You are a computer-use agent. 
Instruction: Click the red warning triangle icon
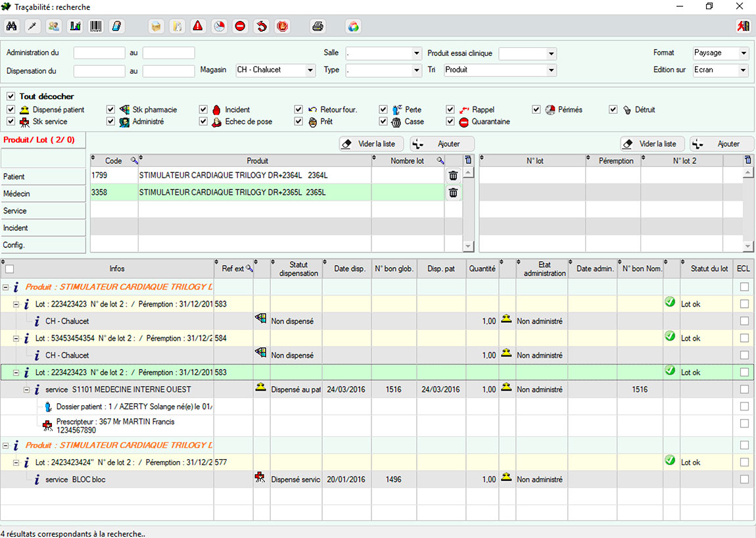[198, 26]
